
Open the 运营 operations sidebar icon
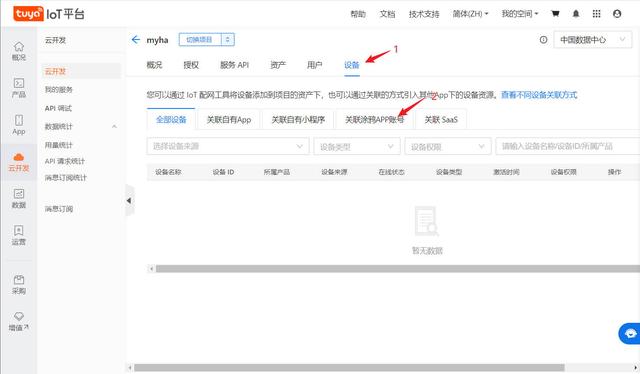pyautogui.click(x=19, y=235)
